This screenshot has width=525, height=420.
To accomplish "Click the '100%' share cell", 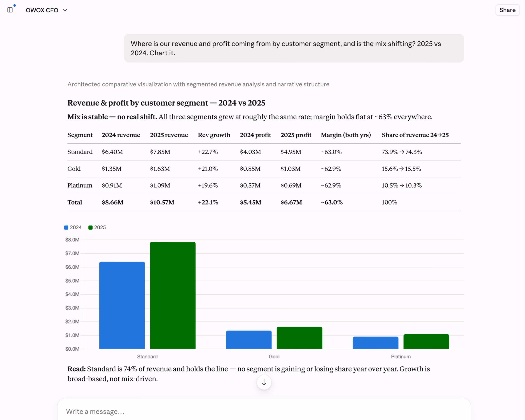I will (389, 202).
